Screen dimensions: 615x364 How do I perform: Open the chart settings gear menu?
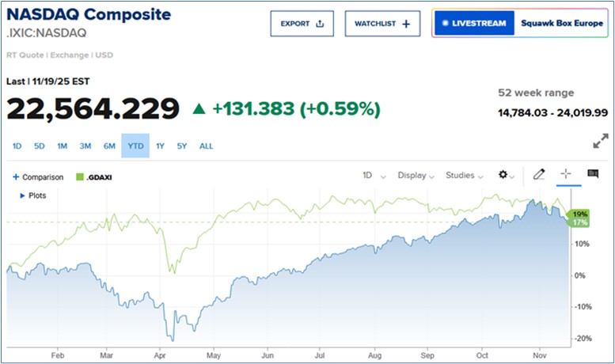[x=504, y=175]
